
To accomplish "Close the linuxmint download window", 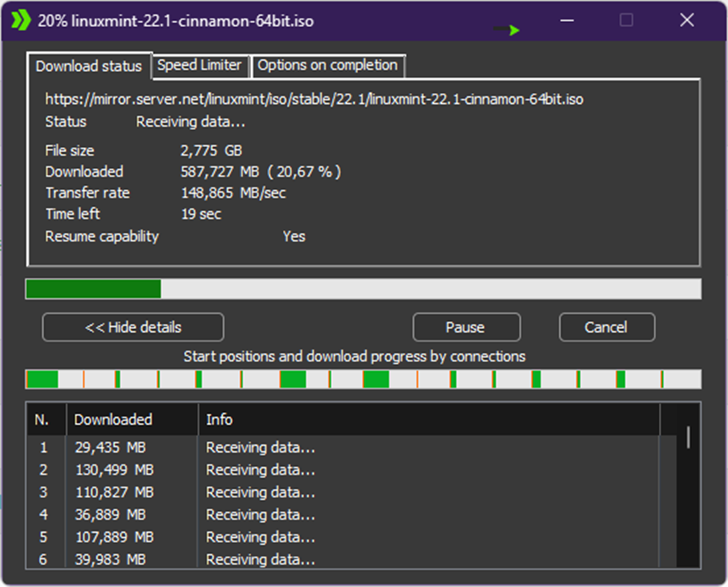I will coord(687,20).
